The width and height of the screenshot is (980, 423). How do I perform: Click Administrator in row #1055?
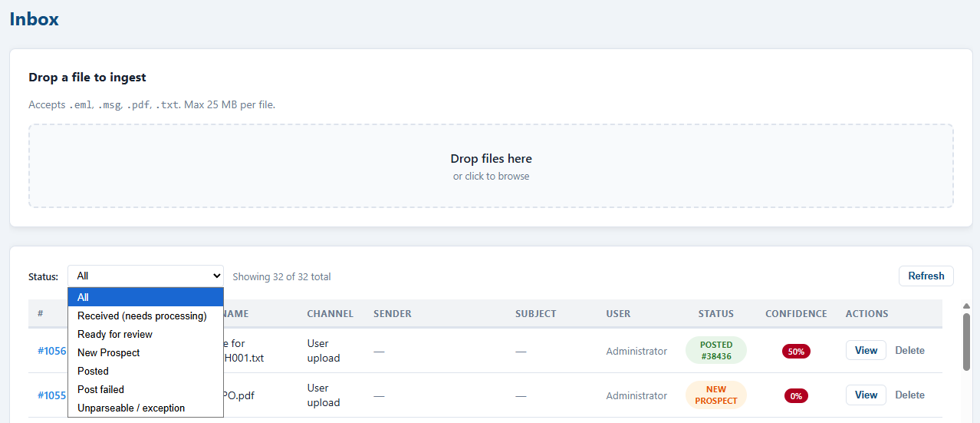point(636,395)
